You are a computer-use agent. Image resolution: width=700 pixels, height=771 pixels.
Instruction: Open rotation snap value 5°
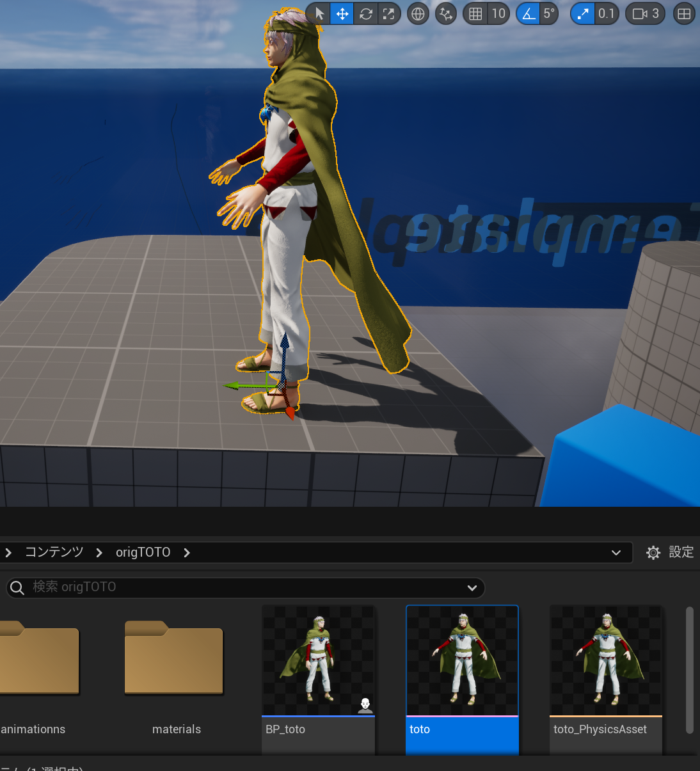coord(549,13)
